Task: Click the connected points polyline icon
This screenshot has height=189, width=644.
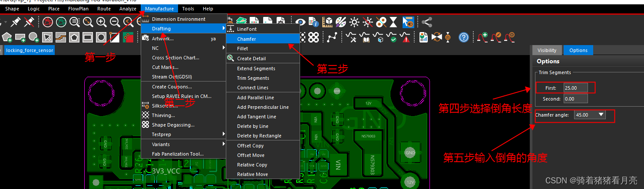Action: point(332,37)
